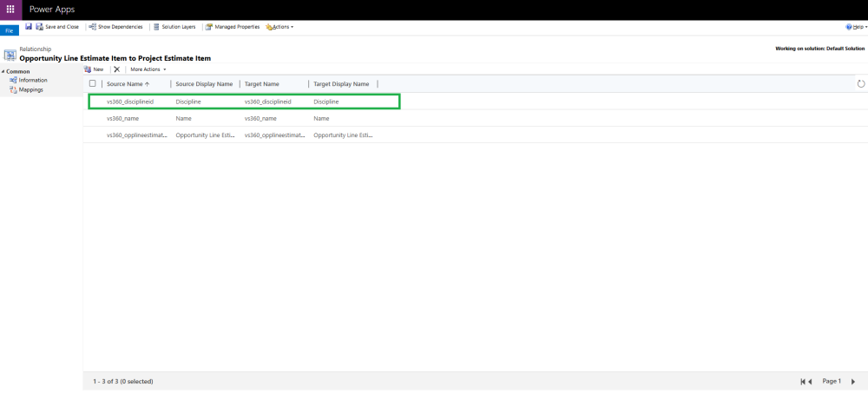Image resolution: width=868 pixels, height=413 pixels.
Task: Click the Help question mark icon
Action: [x=849, y=27]
